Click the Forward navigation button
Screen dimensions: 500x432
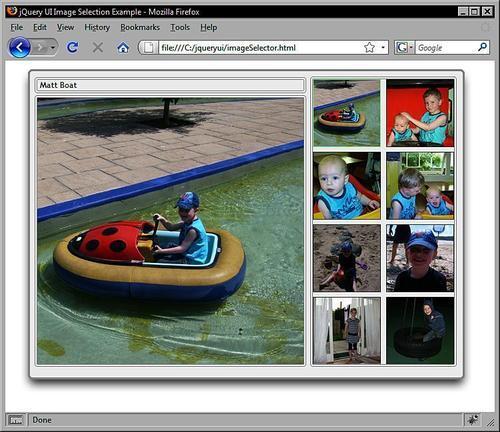[x=41, y=48]
